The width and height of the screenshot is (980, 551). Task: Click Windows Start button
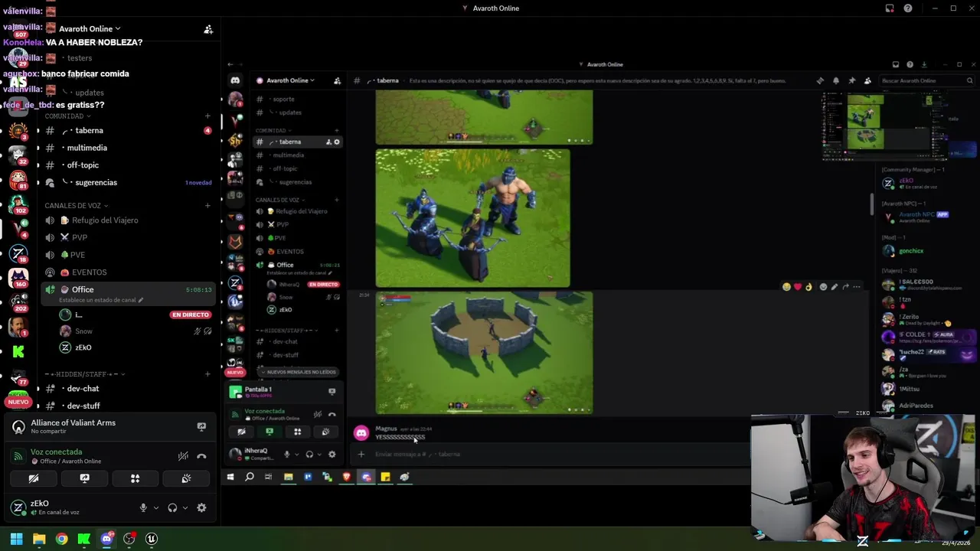tap(16, 539)
